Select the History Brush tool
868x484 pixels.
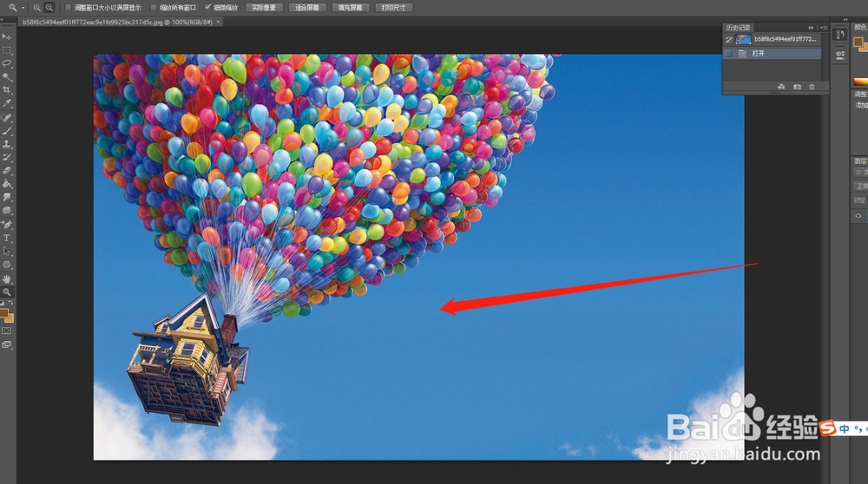[7, 158]
